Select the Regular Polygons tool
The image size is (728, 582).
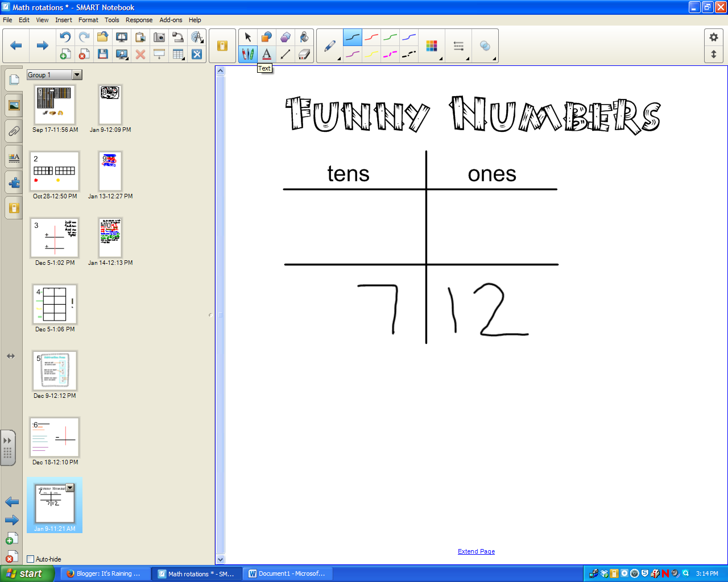pos(286,37)
